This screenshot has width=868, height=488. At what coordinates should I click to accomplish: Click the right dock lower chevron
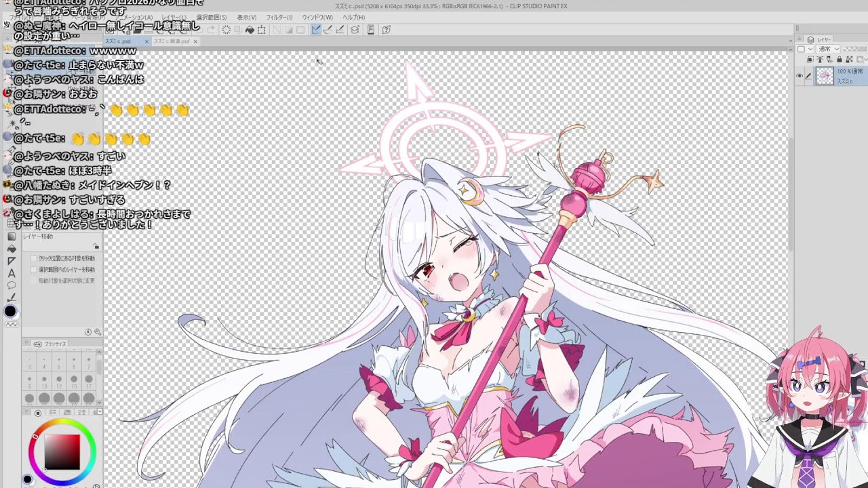(791, 49)
